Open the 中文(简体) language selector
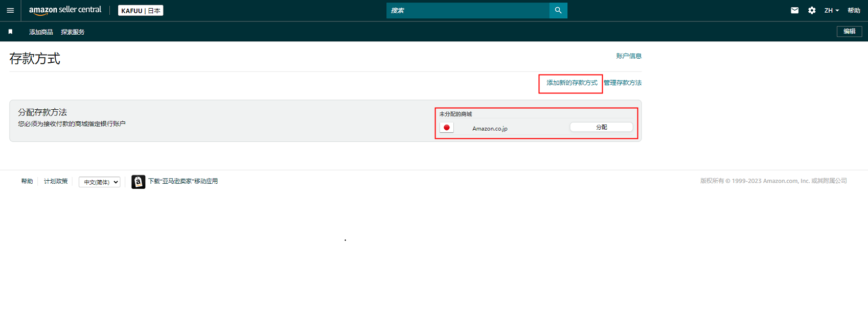The width and height of the screenshot is (868, 318). pyautogui.click(x=100, y=182)
